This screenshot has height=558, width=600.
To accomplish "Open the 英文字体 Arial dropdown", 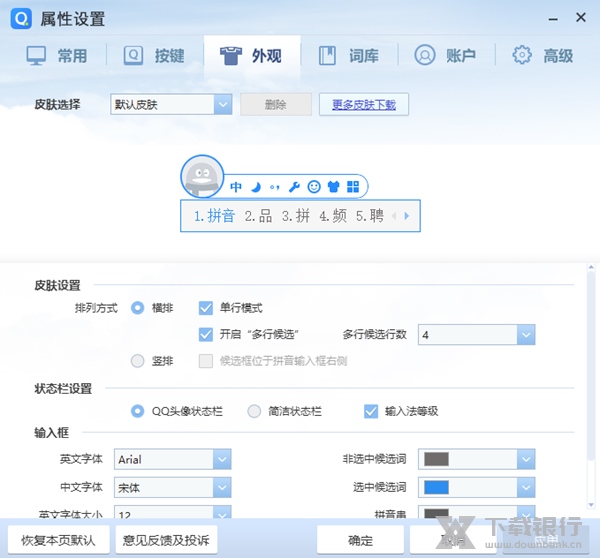I will tap(222, 459).
